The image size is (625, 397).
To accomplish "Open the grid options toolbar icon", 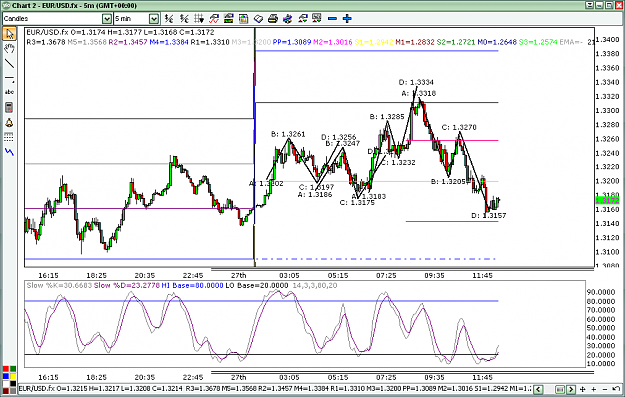I will [x=199, y=18].
